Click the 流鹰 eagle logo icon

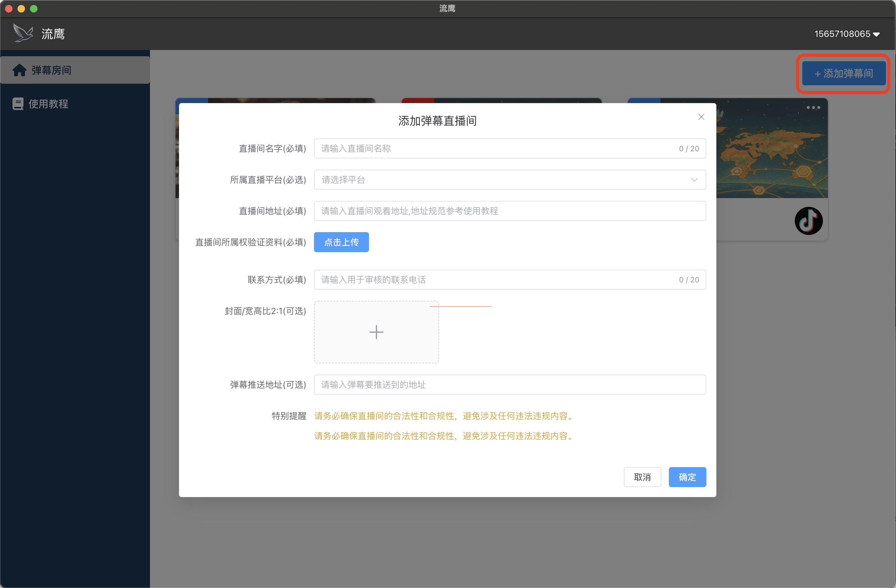click(x=23, y=33)
